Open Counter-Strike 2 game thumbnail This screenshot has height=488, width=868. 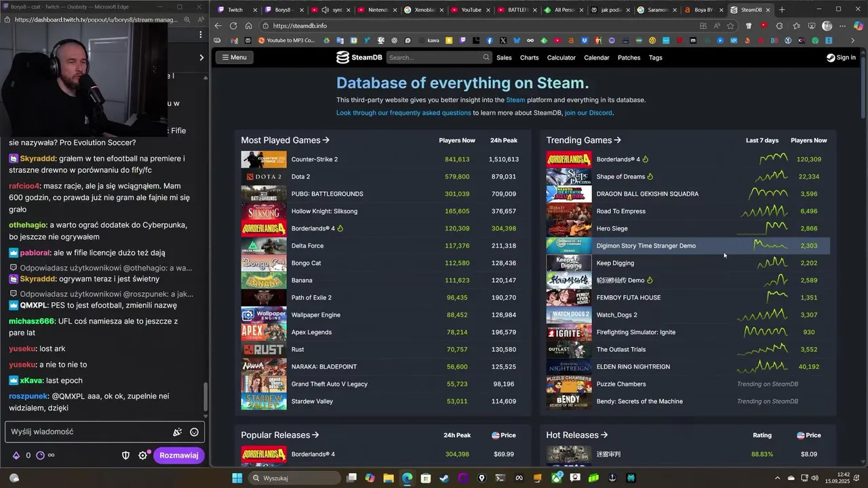point(264,159)
